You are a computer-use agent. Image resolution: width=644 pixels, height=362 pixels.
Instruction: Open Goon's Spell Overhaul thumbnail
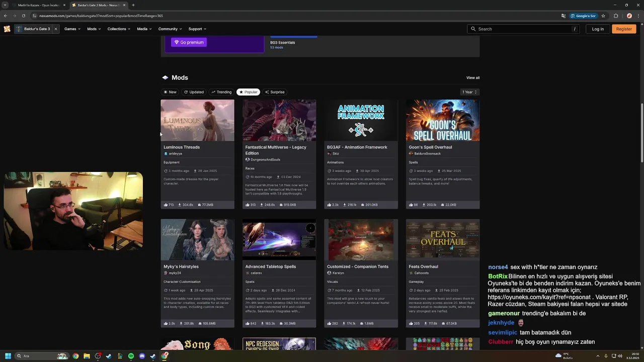pos(443,120)
